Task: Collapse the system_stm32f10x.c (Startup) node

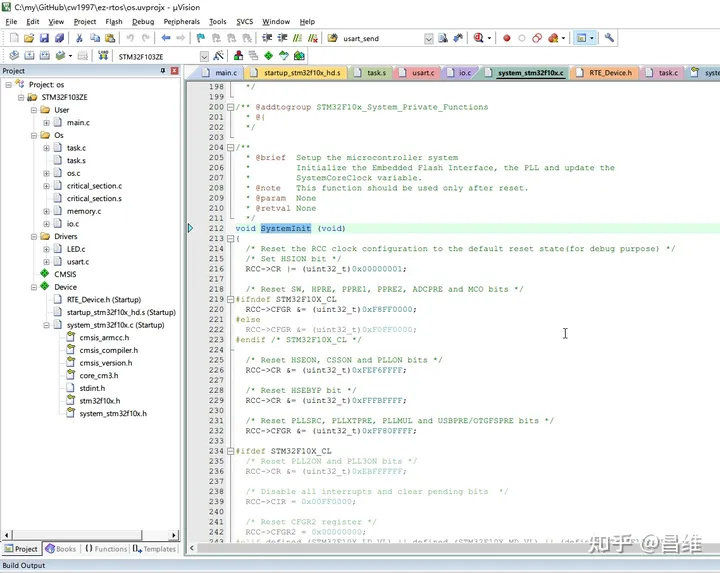Action: pos(46,325)
